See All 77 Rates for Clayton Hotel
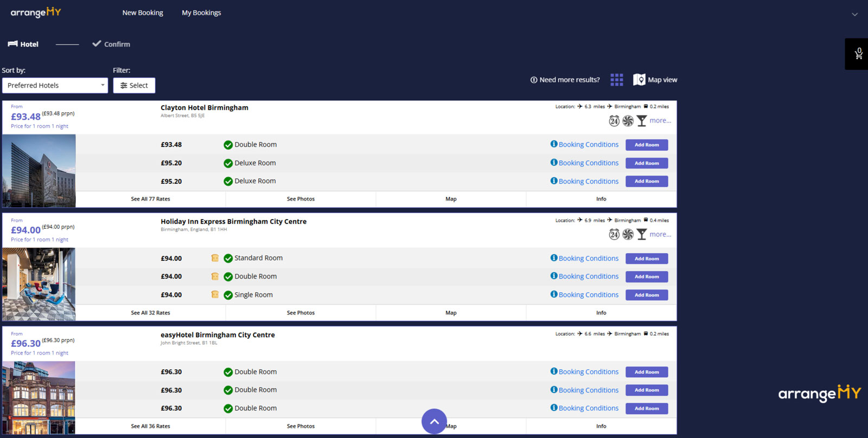868x438 pixels. click(151, 199)
